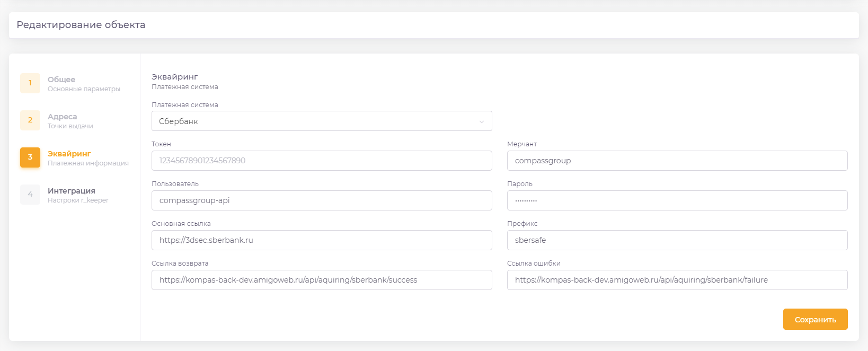Click the highlighted step 3 badge

[30, 157]
